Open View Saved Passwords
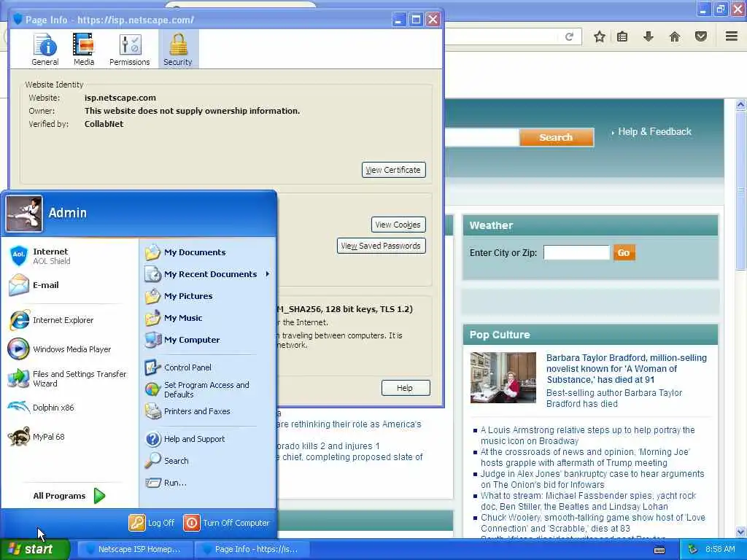Image resolution: width=747 pixels, height=560 pixels. click(381, 246)
